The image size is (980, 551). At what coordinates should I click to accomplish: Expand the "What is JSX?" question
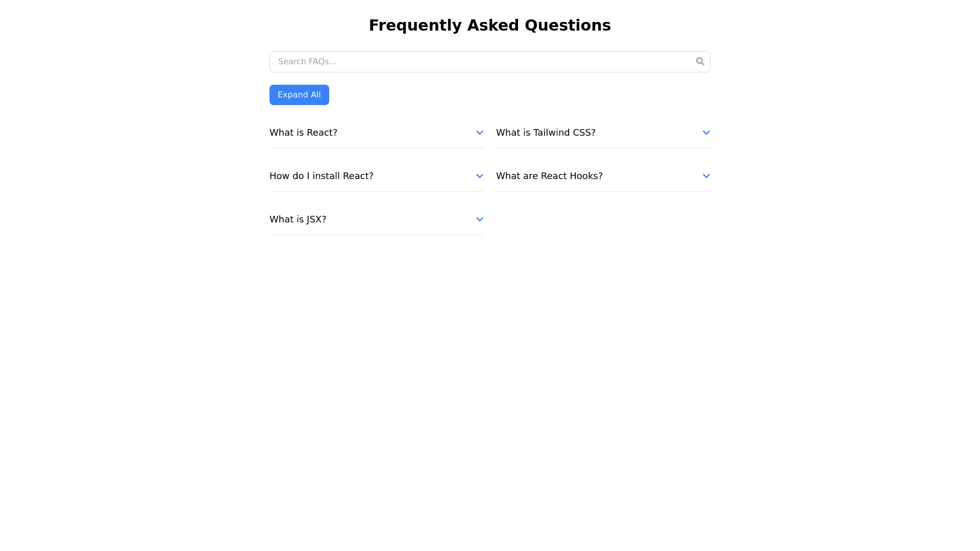tap(298, 219)
